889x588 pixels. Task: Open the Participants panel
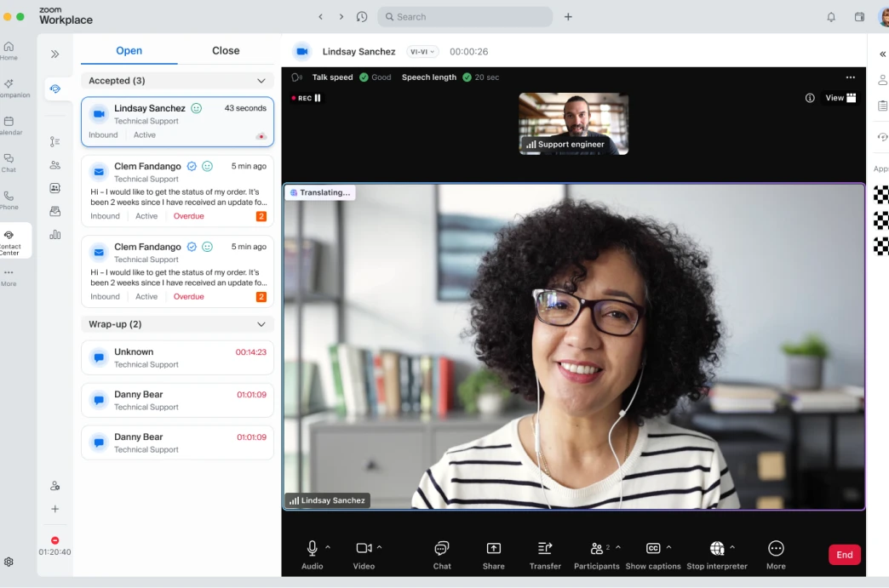[x=596, y=555]
